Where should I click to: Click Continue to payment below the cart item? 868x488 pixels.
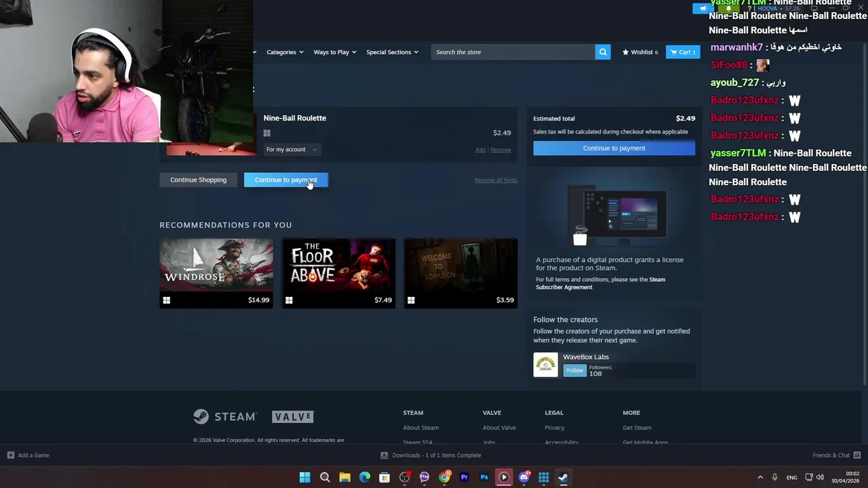[x=285, y=180]
